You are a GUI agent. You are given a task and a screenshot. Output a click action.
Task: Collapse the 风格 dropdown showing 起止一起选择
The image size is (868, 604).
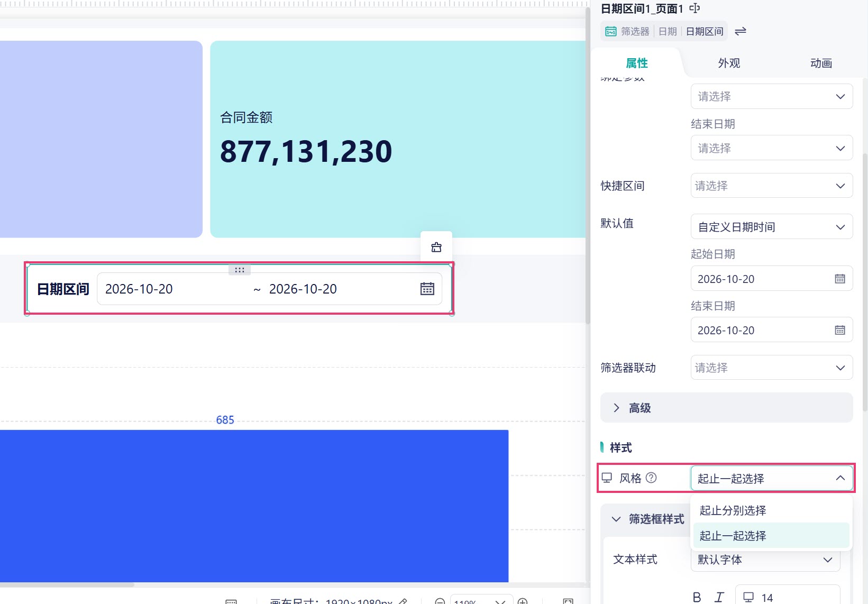[x=772, y=478]
